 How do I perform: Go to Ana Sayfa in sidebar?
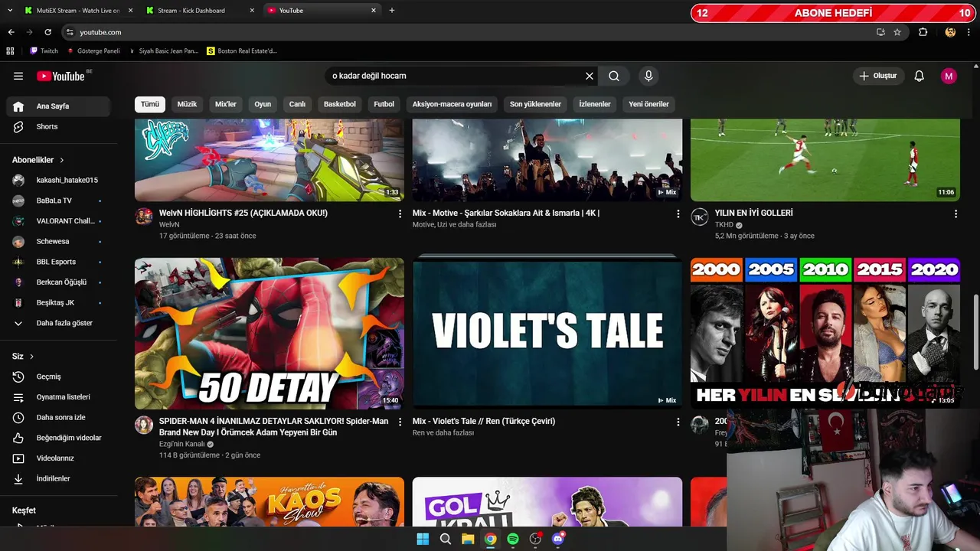(x=58, y=106)
